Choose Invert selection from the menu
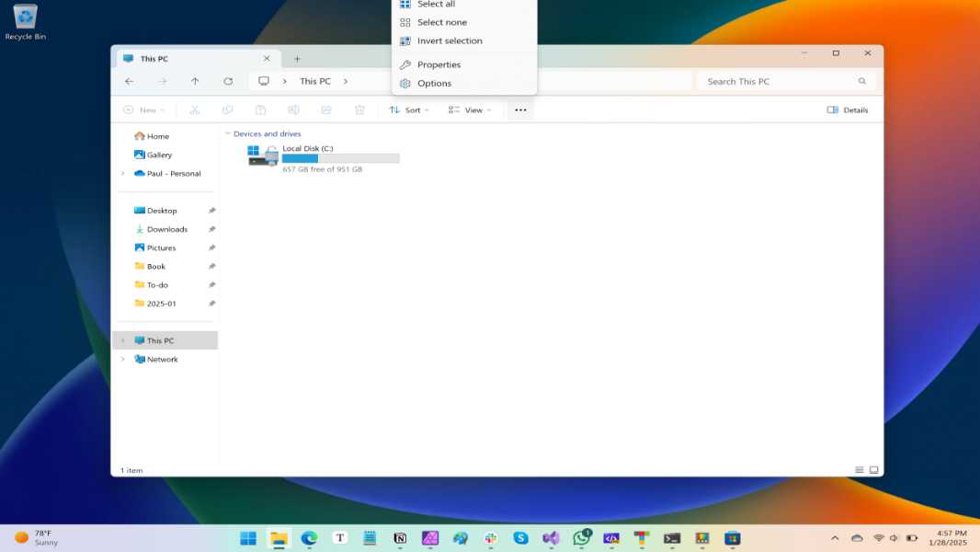This screenshot has width=980, height=552. tap(449, 40)
